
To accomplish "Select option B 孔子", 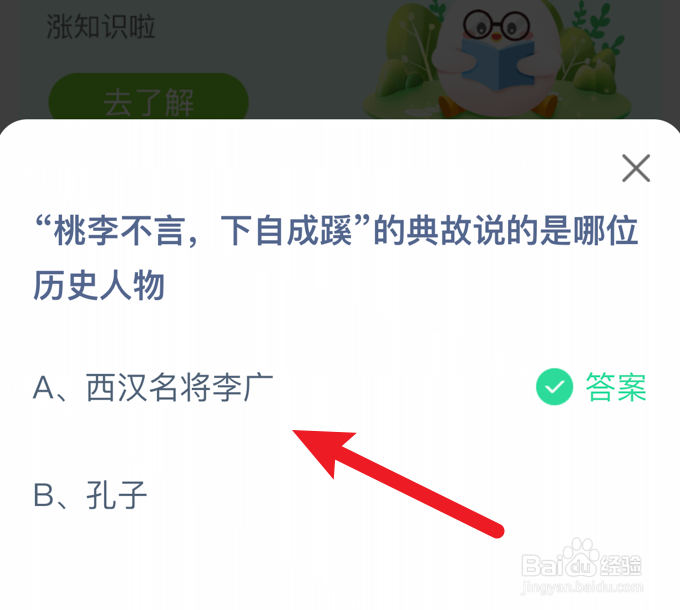I will coord(90,495).
